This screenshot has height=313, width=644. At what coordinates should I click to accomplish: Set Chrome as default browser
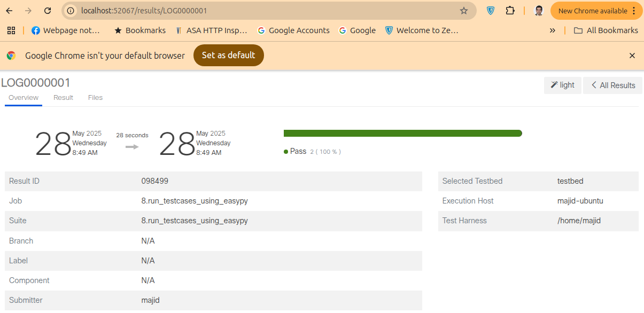click(229, 56)
